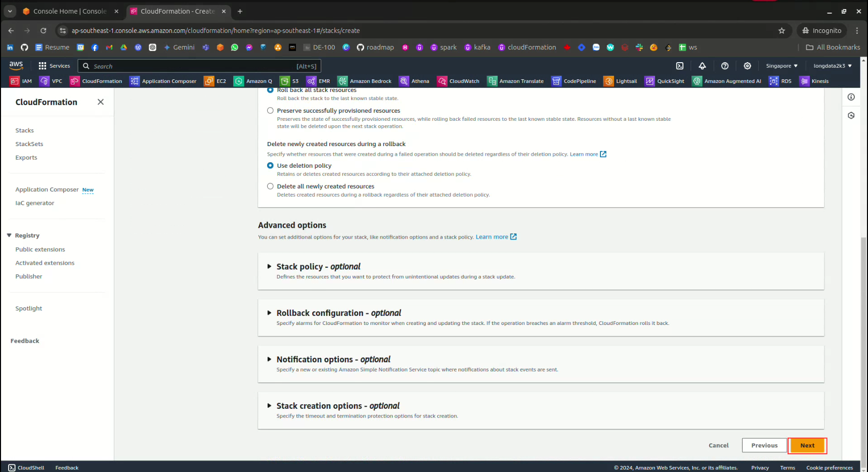Click the Services grid icon
Screen dimensions: 868x472
(x=42, y=66)
